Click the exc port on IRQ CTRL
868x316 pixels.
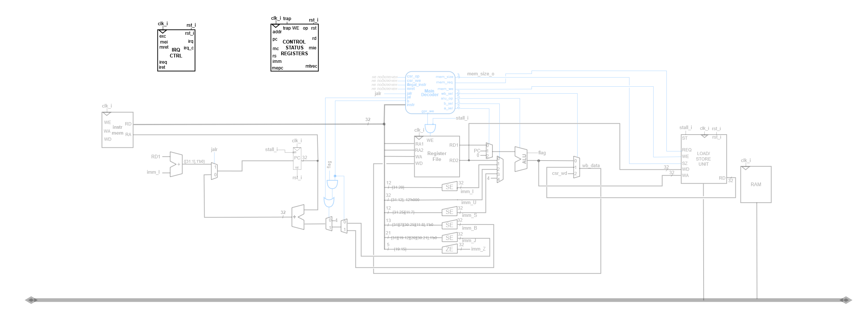tap(163, 36)
